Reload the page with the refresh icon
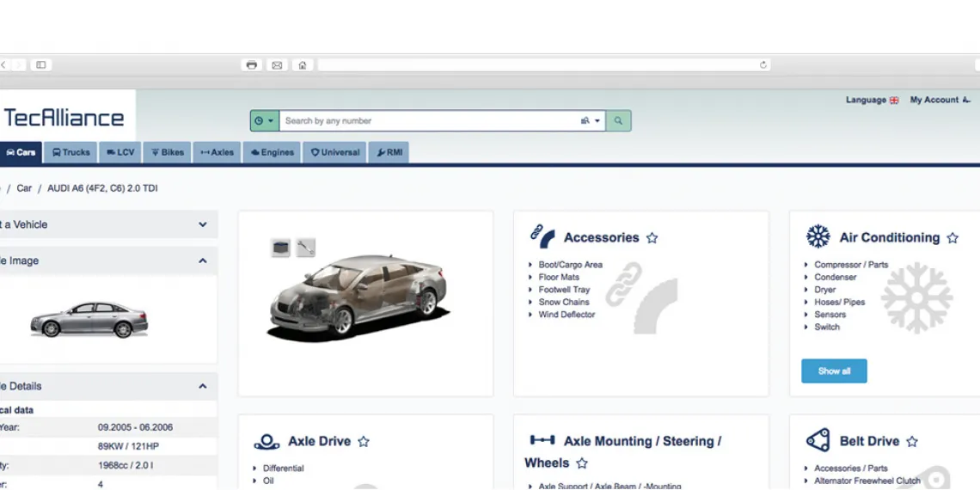Image resolution: width=980 pixels, height=490 pixels. click(x=763, y=65)
